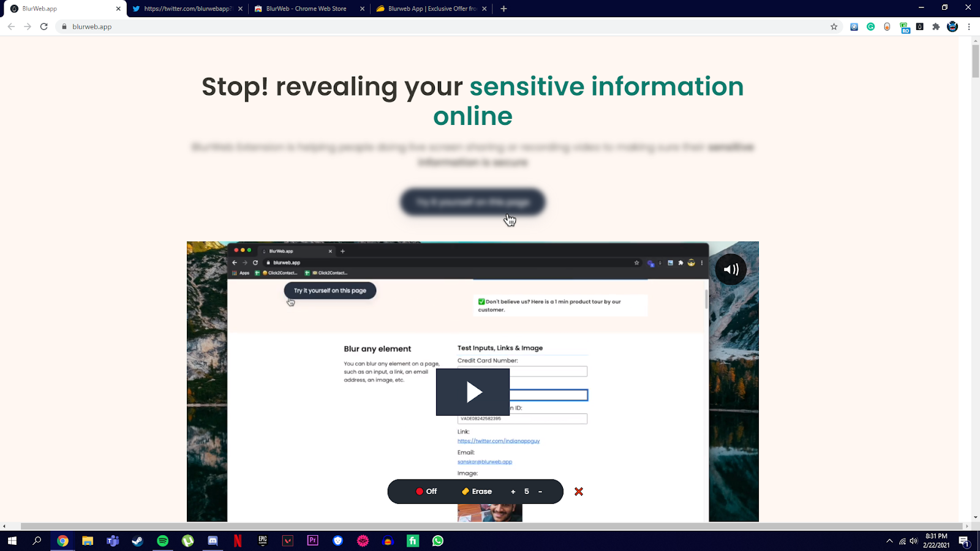
Task: Click the 'Stop! revealing your sensitive information' headline
Action: (x=473, y=101)
